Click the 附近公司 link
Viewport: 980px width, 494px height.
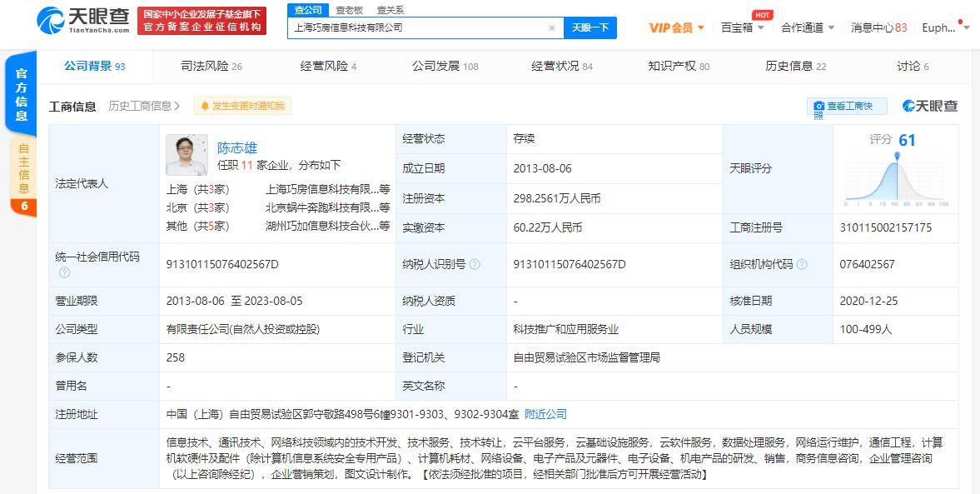545,414
